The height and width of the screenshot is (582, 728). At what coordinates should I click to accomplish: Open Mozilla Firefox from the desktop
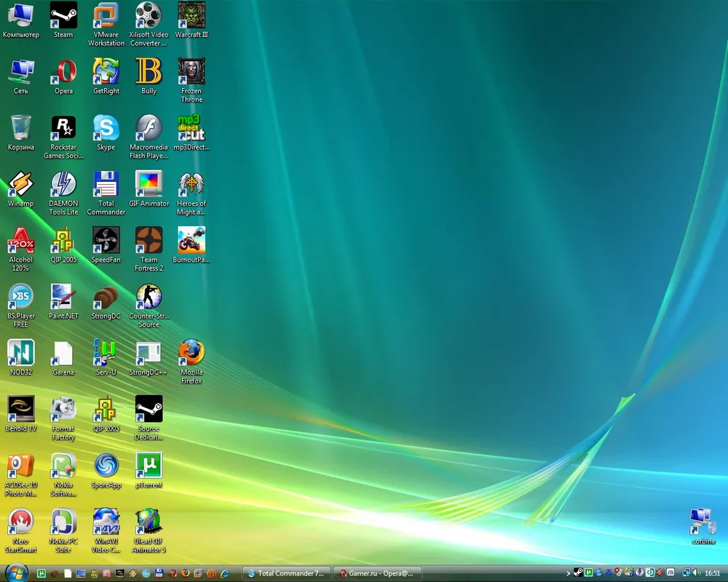(191, 354)
